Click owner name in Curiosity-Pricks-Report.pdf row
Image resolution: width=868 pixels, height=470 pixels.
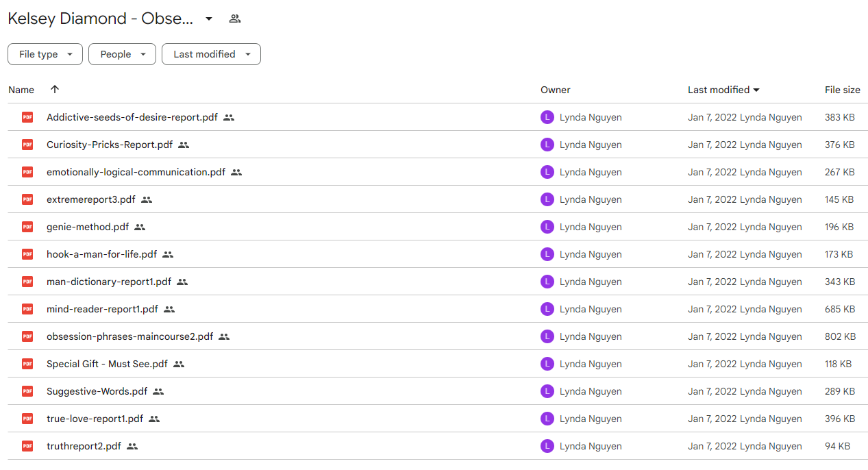pos(591,145)
